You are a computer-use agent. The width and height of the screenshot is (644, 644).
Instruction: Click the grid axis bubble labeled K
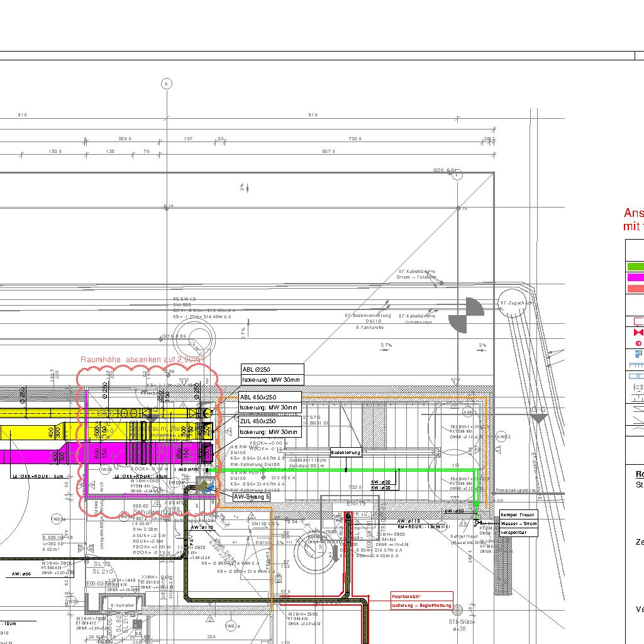[x=166, y=84]
